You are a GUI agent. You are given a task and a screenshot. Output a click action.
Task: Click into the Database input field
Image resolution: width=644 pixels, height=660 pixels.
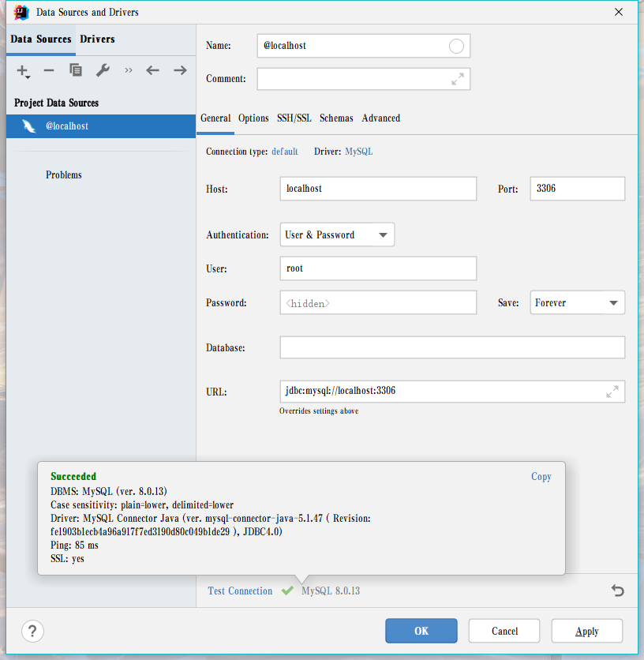click(x=451, y=348)
